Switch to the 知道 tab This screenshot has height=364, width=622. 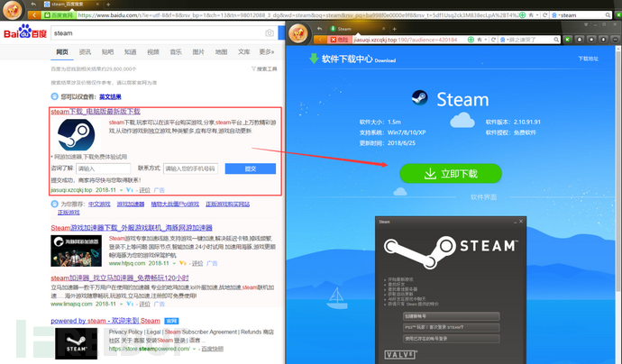[x=130, y=52]
